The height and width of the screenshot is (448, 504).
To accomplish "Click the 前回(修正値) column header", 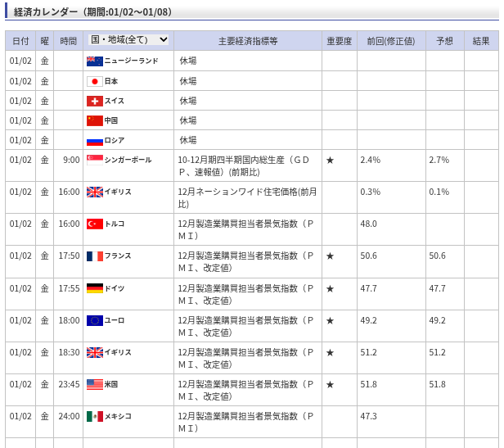I will [x=390, y=41].
